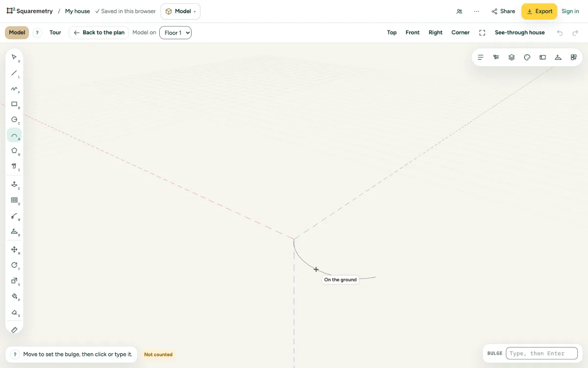Toggle fullscreen view
Viewport: 588px width, 368px height.
(482, 33)
